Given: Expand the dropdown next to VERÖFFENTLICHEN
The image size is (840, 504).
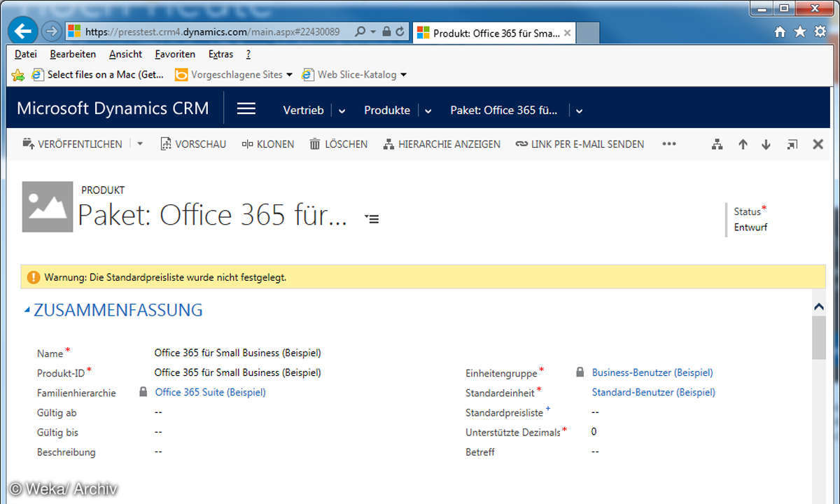Looking at the screenshot, I should point(139,144).
